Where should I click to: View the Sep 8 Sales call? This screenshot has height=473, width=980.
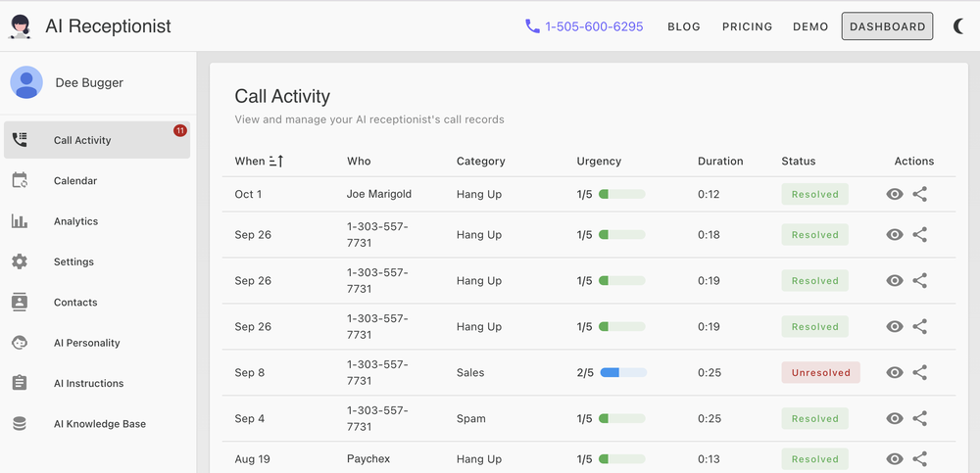pyautogui.click(x=894, y=372)
